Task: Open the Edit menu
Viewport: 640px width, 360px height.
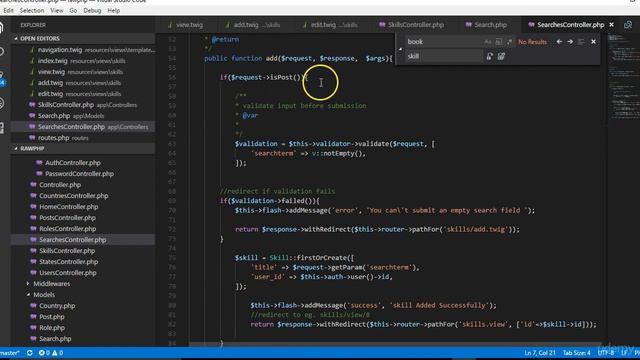Action: tap(8, 11)
